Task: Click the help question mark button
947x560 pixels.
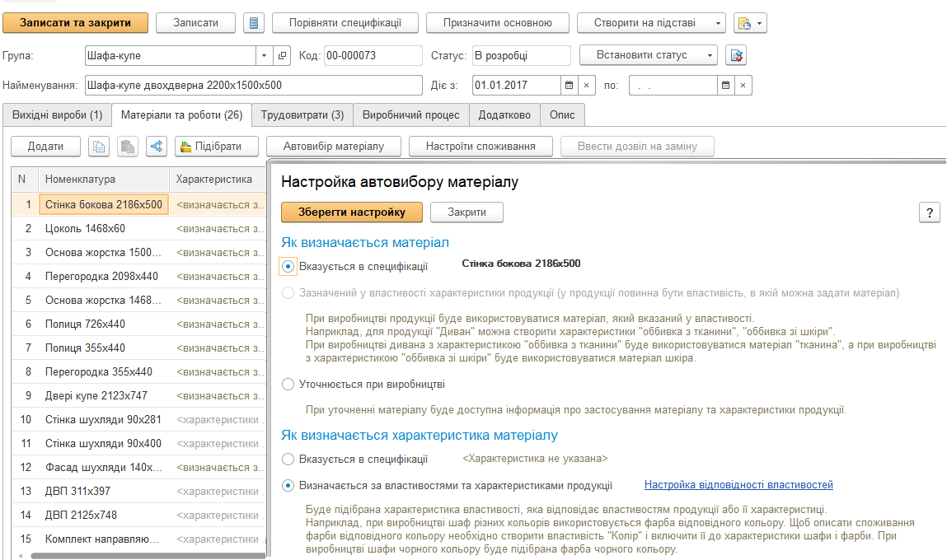Action: (x=929, y=212)
